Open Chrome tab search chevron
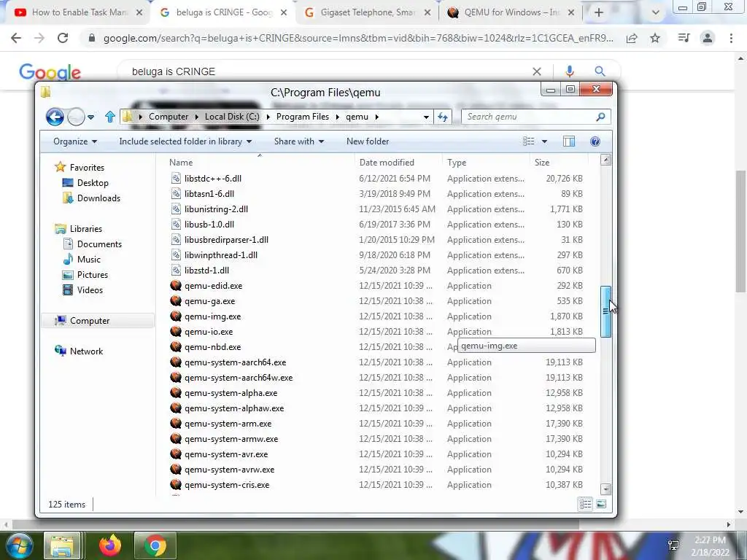Screen dimensions: 747x560 click(656, 13)
